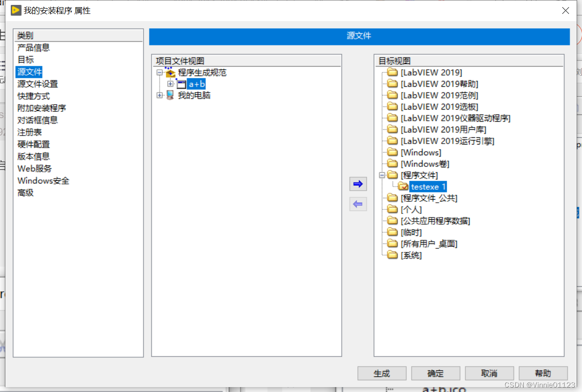
Task: Click the LabVIEW icon in the title bar
Action: point(16,10)
